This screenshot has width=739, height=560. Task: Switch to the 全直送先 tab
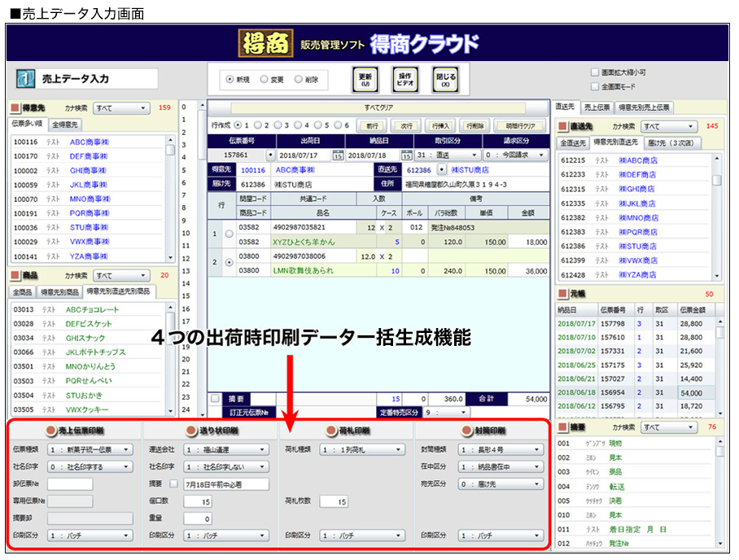pyautogui.click(x=573, y=142)
